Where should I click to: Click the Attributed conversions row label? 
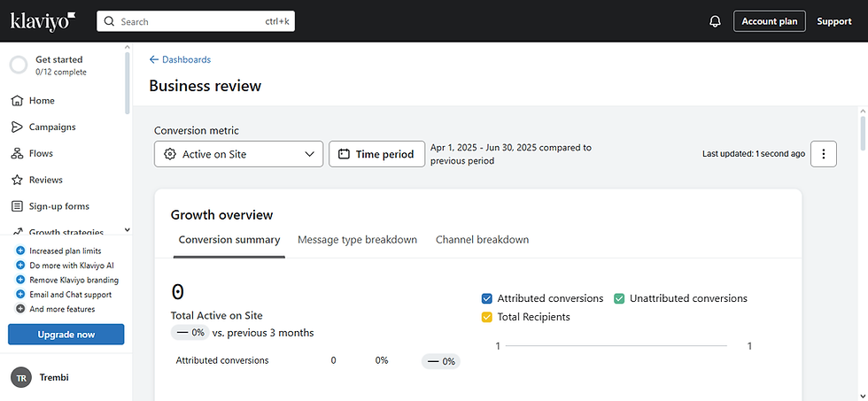222,360
